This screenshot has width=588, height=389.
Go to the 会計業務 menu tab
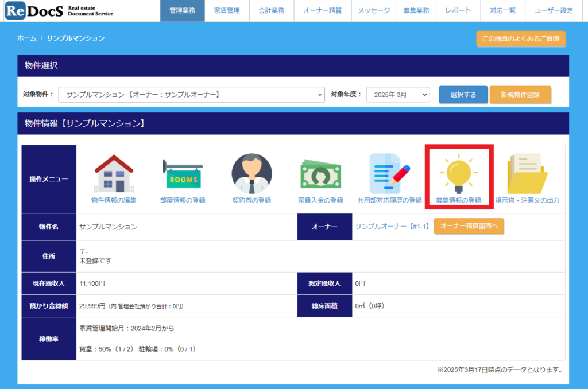click(271, 11)
